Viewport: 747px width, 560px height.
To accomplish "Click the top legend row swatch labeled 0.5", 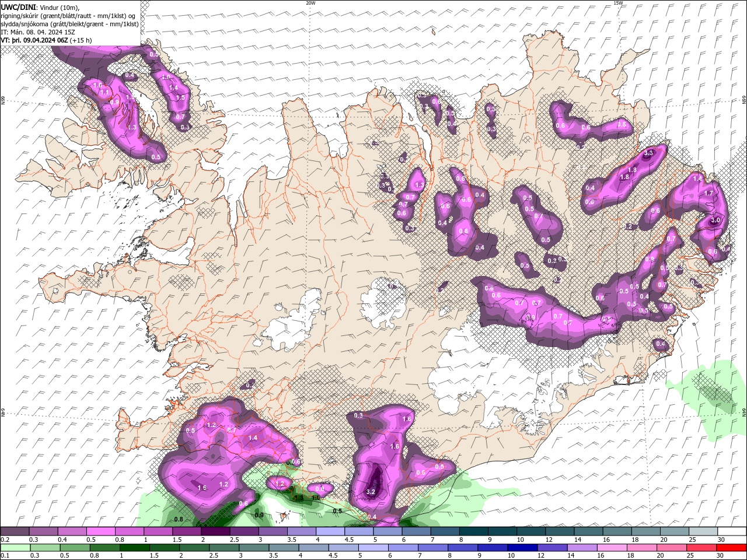I will coord(100,532).
